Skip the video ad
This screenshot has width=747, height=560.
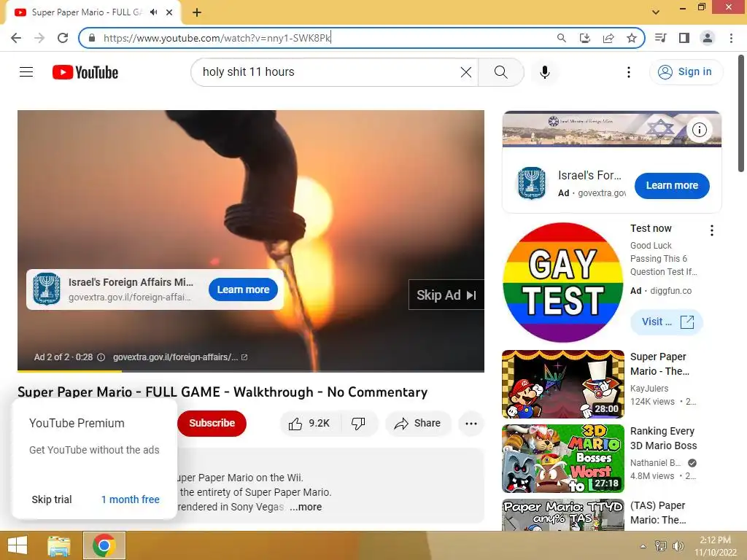pyautogui.click(x=446, y=295)
